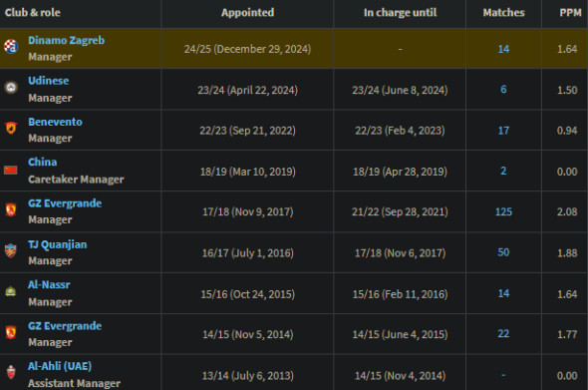This screenshot has height=390, width=588.
Task: Select the 14/15 (June 4, 2015) end date
Action: (x=400, y=334)
